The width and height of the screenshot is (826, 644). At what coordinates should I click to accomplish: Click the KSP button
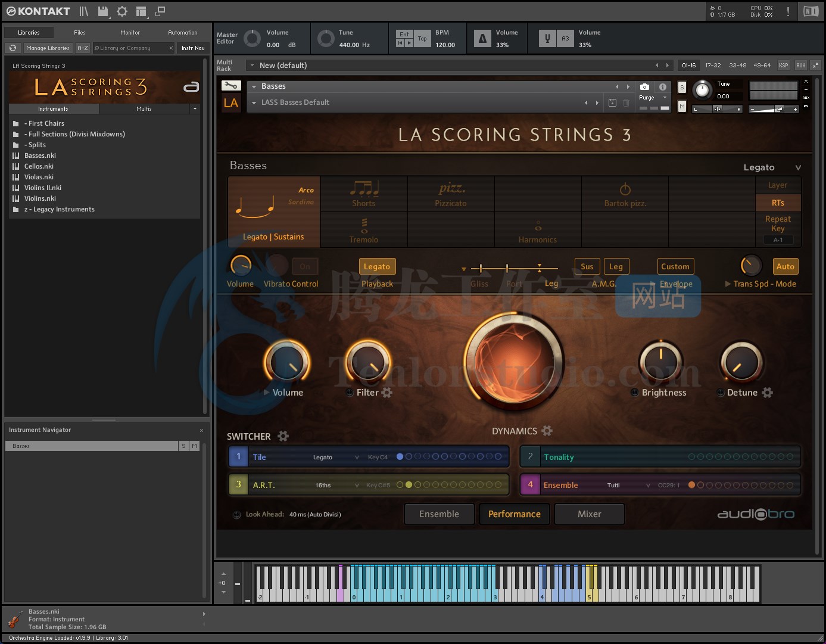tap(784, 66)
